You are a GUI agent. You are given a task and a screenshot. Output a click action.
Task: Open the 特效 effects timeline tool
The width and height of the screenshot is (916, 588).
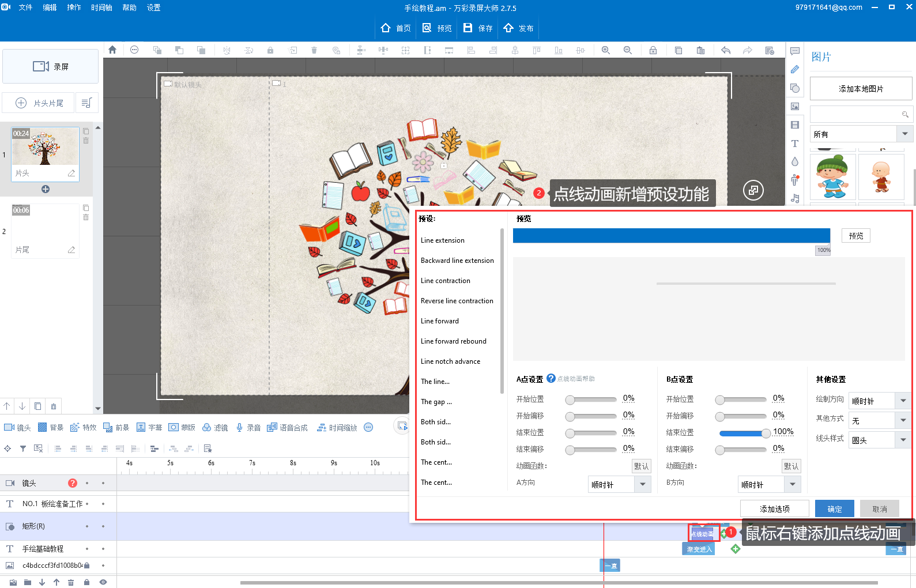click(84, 428)
